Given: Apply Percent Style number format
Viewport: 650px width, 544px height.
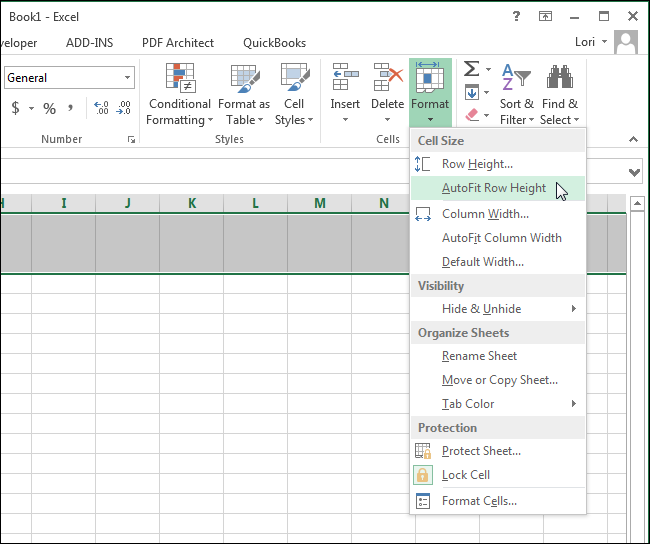Looking at the screenshot, I should [x=49, y=108].
